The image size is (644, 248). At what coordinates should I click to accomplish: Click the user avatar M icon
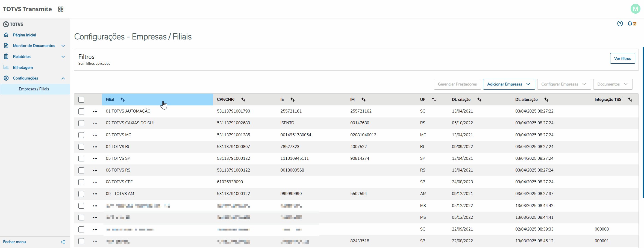point(635,9)
